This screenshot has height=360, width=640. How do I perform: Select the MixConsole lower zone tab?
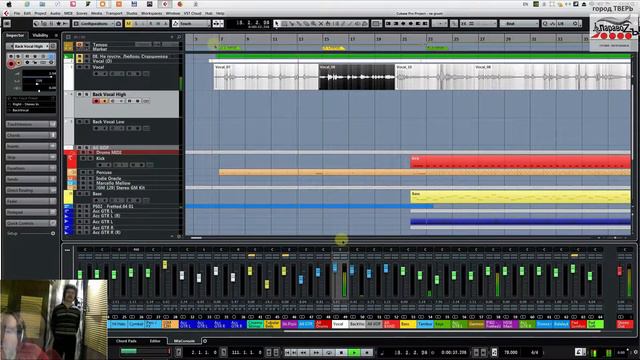click(x=184, y=341)
